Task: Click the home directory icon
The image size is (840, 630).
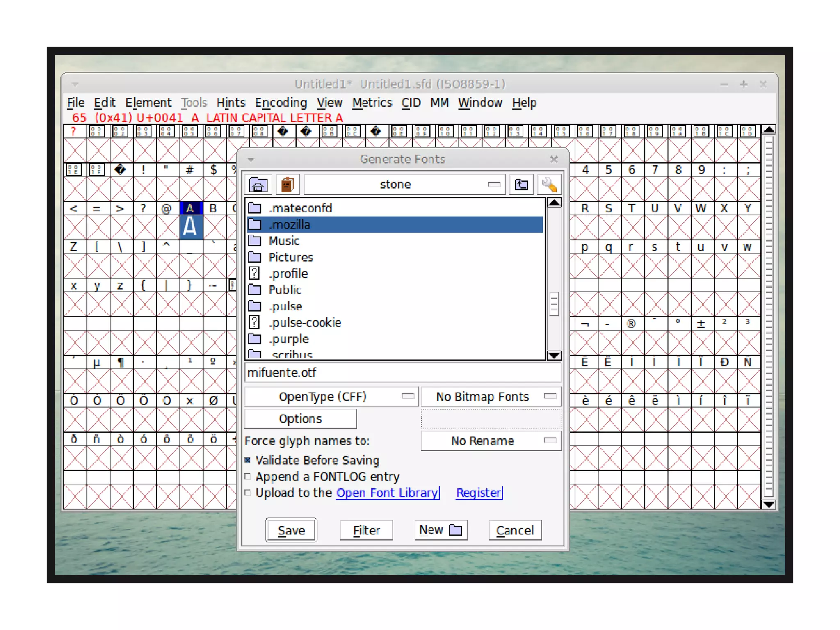Action: [258, 185]
